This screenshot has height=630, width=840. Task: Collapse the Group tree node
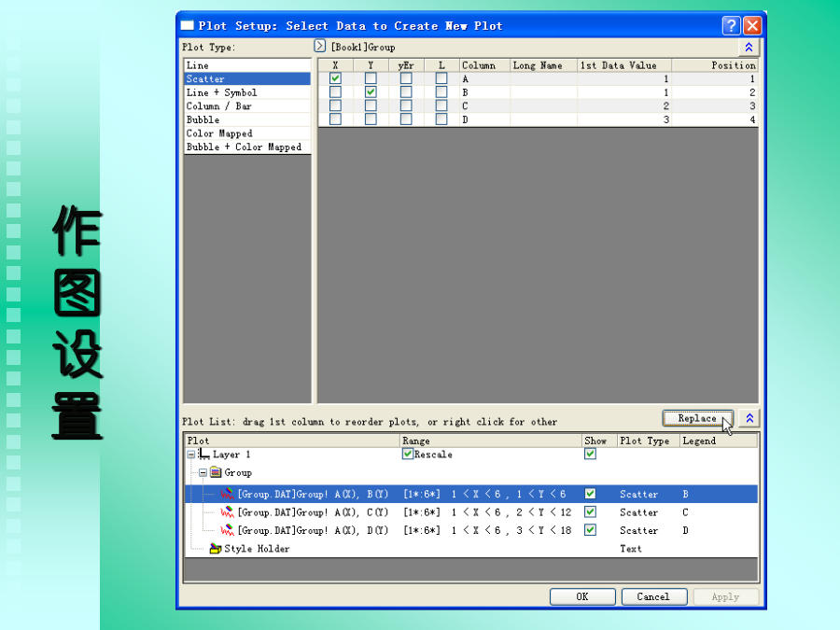203,473
